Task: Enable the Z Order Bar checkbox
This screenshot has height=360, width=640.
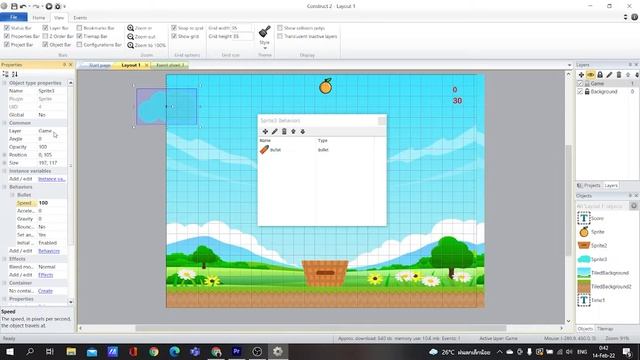Action: (45, 36)
